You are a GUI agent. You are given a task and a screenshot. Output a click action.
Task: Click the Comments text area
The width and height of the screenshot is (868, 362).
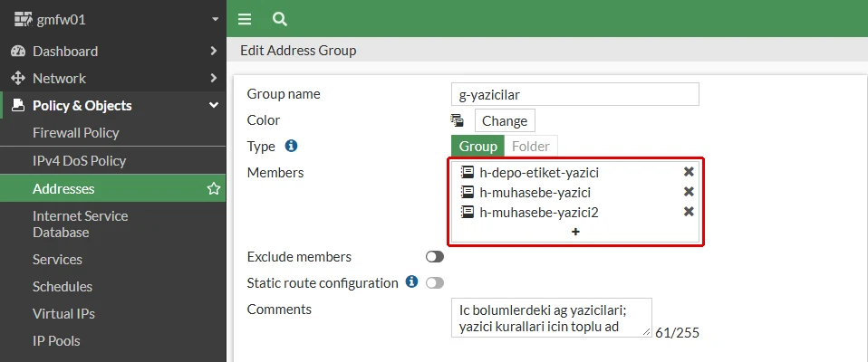[x=552, y=318]
